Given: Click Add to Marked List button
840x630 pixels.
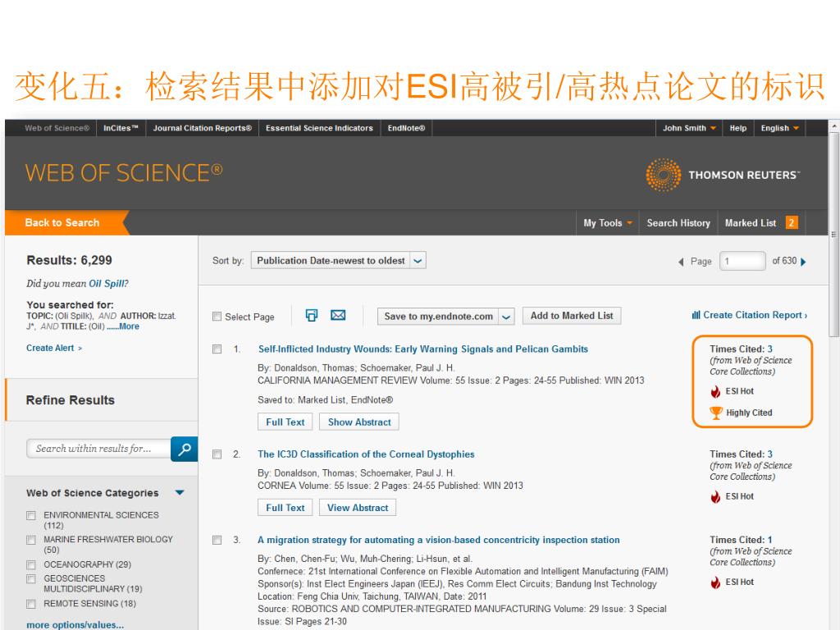Looking at the screenshot, I should (572, 316).
